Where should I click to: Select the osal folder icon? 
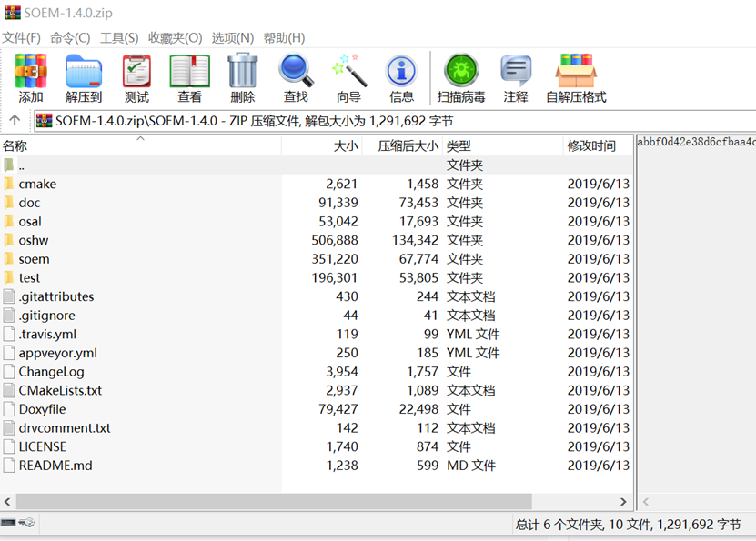(9, 221)
